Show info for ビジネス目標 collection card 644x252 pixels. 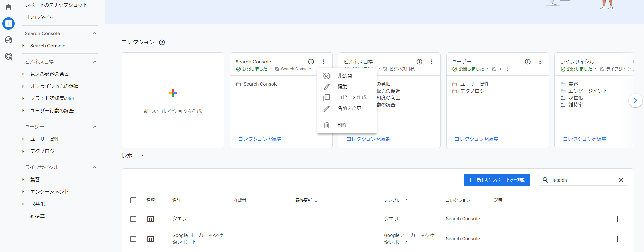point(419,62)
